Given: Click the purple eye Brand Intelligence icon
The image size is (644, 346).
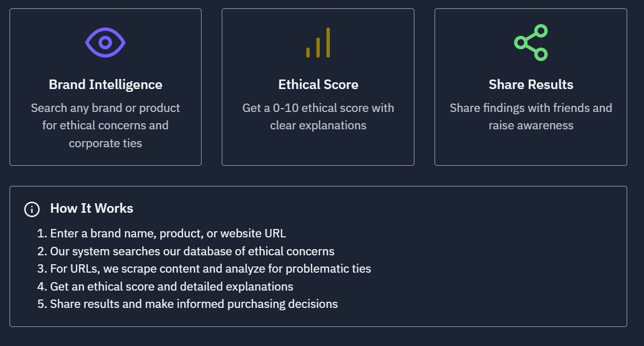Looking at the screenshot, I should coord(105,43).
